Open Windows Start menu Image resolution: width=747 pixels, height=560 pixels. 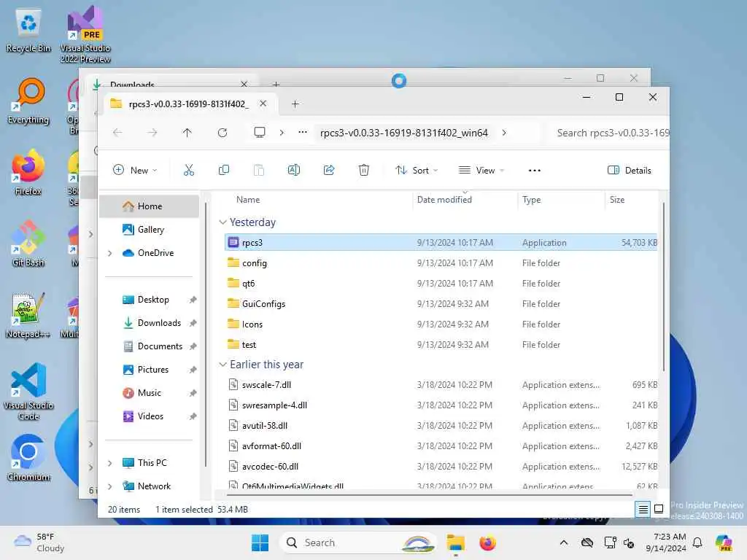click(260, 542)
